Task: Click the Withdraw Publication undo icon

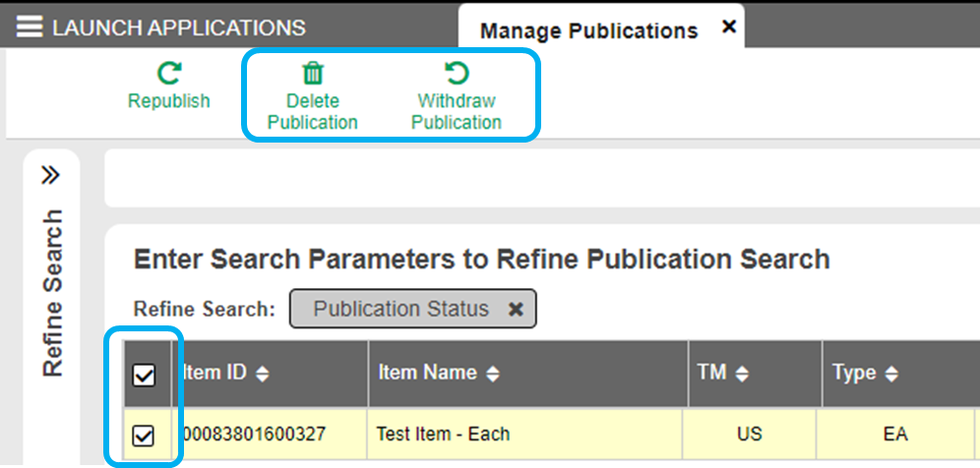Action: (457, 73)
